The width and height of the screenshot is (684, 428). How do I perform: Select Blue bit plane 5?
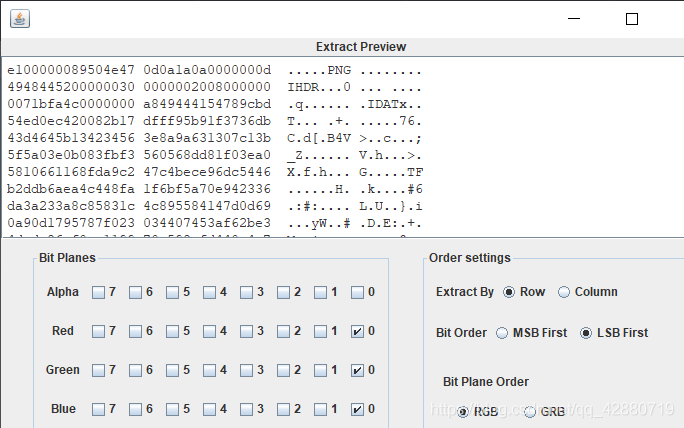pyautogui.click(x=172, y=409)
